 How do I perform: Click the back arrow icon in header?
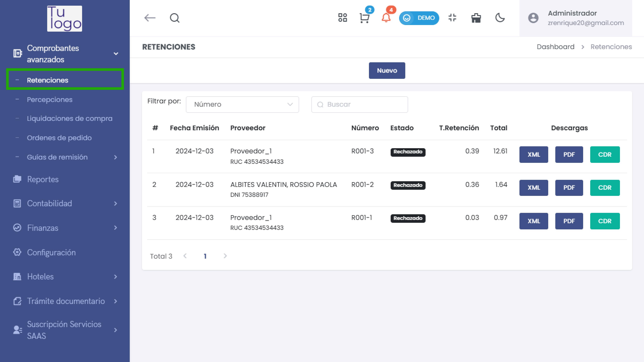(x=150, y=18)
